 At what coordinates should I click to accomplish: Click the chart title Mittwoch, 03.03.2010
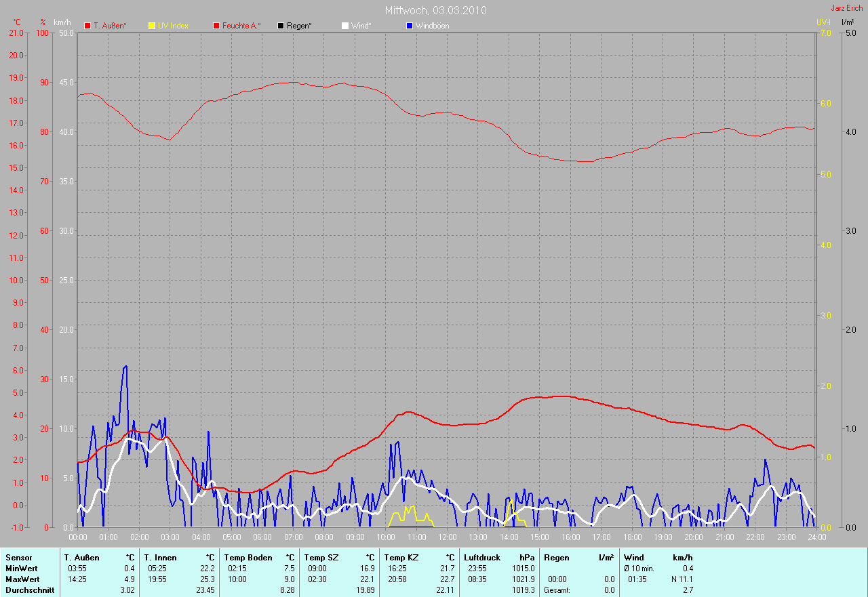(435, 10)
